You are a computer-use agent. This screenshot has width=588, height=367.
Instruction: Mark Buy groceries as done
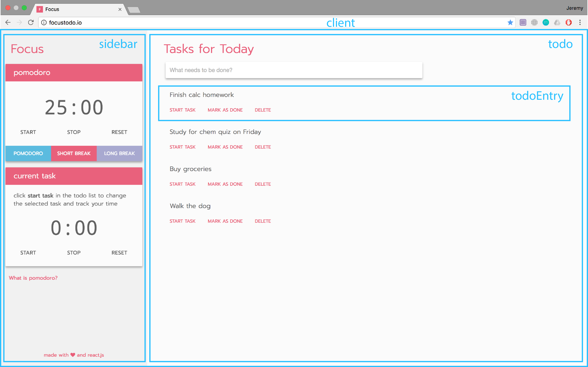225,184
